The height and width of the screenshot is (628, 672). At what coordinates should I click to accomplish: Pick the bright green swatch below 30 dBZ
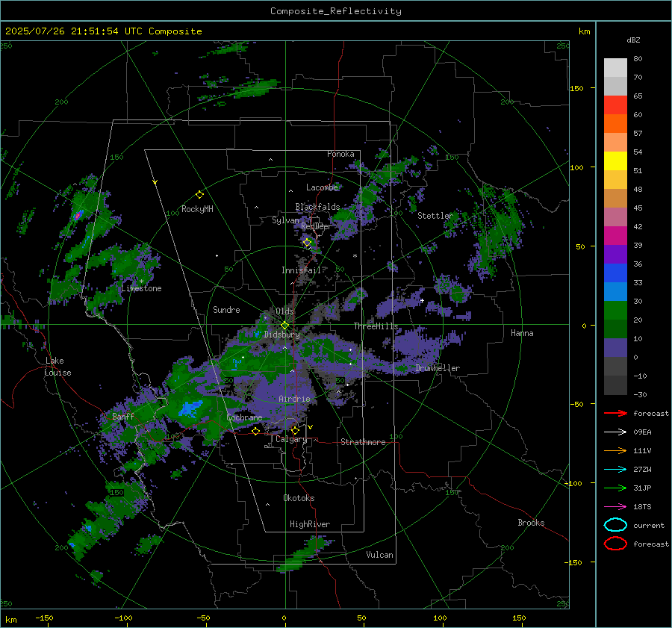point(615,311)
